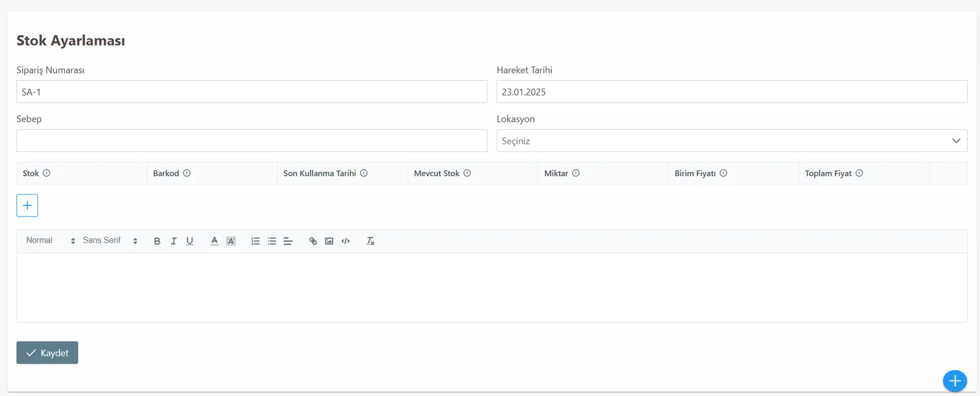Click the Birim Fiyatı column header text
980x396 pixels.
[x=695, y=173]
